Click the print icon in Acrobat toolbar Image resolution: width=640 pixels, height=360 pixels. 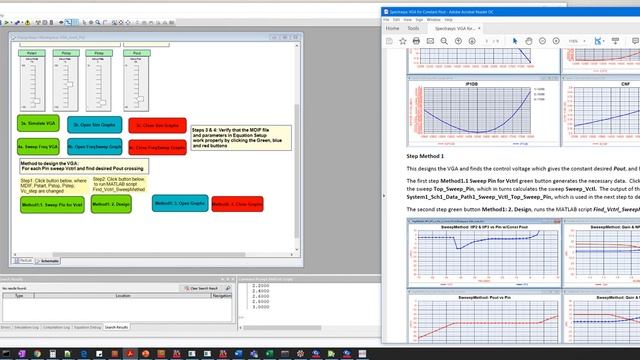tap(416, 41)
